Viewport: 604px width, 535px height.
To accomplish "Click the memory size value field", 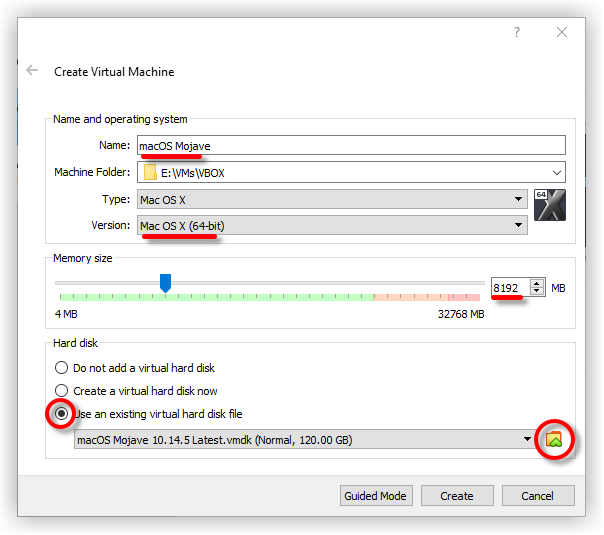I will point(508,288).
